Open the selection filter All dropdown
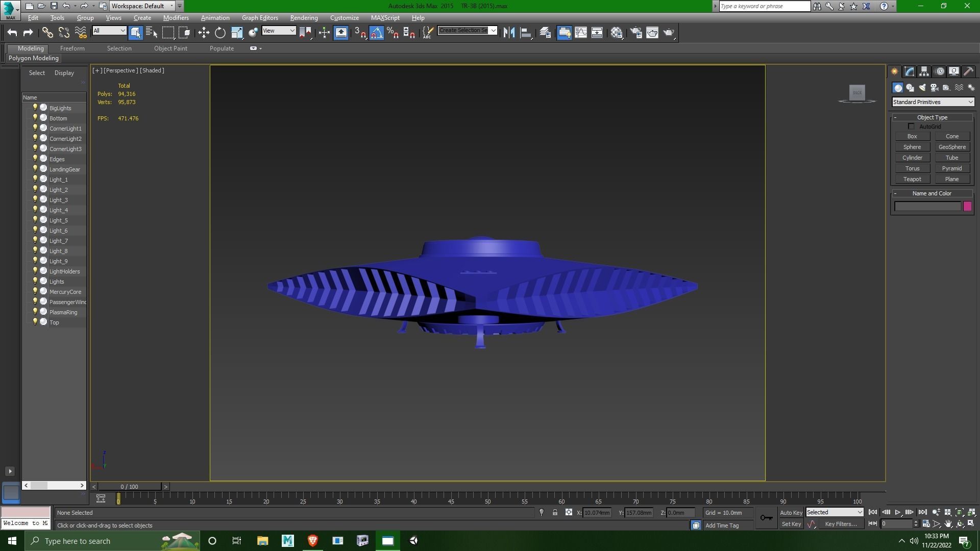This screenshot has width=980, height=551. click(109, 31)
